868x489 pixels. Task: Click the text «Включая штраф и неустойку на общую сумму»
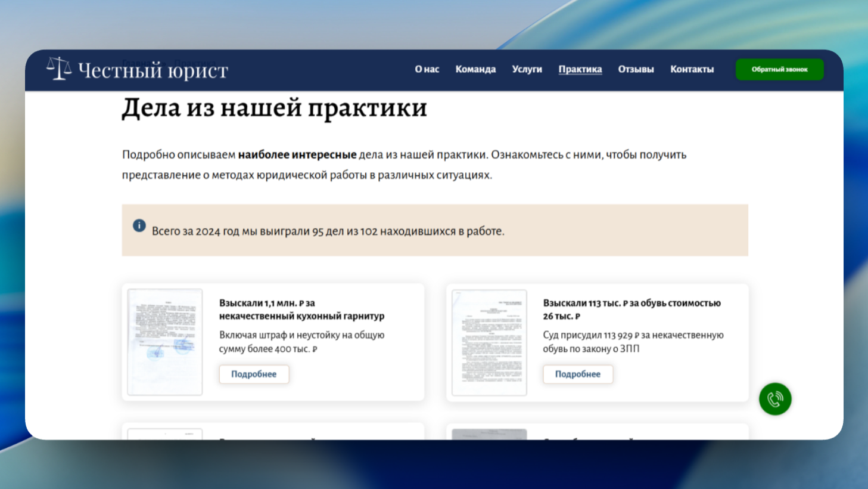pos(301,342)
